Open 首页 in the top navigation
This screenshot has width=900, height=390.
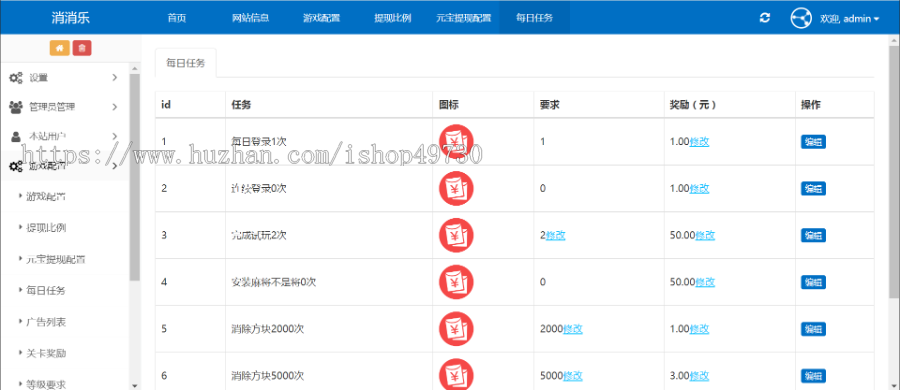[x=177, y=18]
